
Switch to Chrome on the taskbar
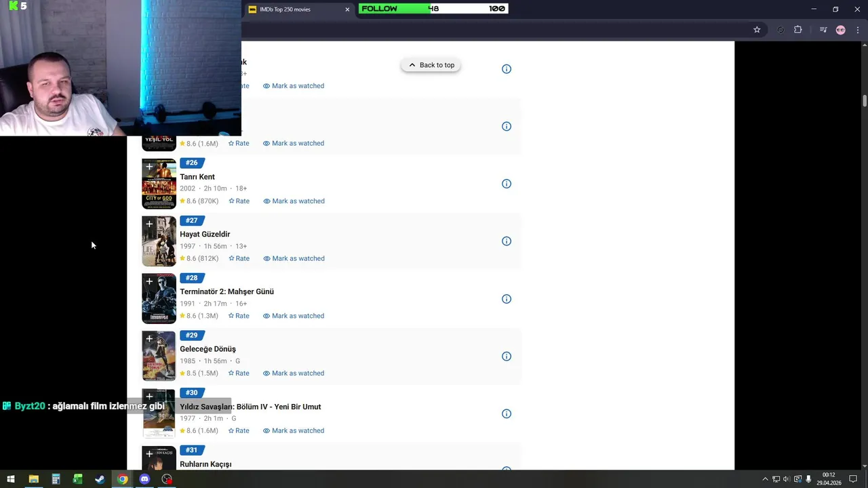click(122, 479)
